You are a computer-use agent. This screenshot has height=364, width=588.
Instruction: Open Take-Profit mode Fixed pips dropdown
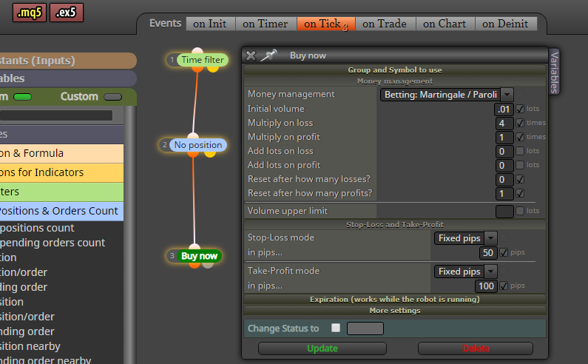point(465,271)
